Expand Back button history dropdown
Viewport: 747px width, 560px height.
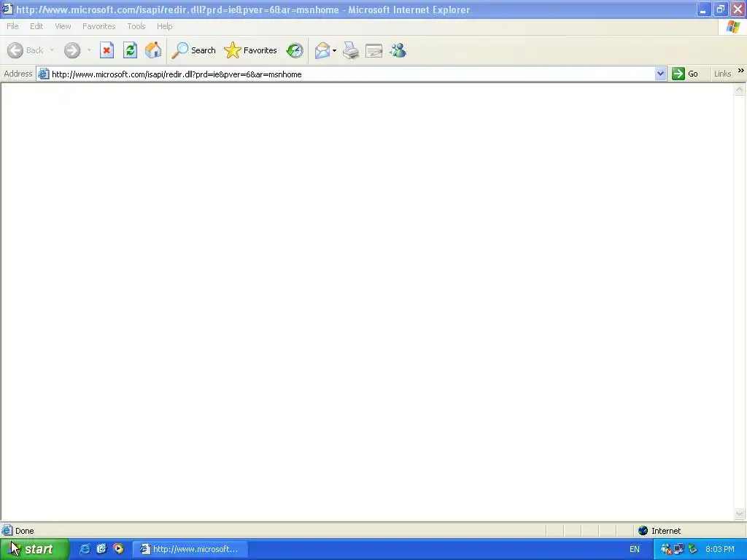(52, 50)
